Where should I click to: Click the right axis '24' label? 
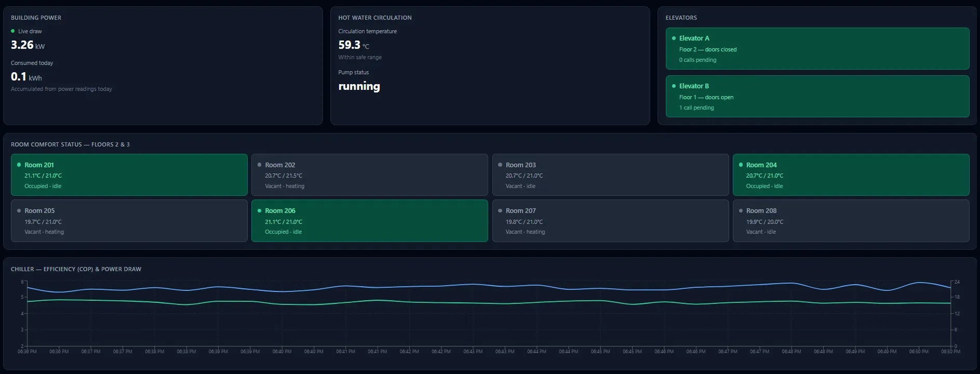pos(957,282)
